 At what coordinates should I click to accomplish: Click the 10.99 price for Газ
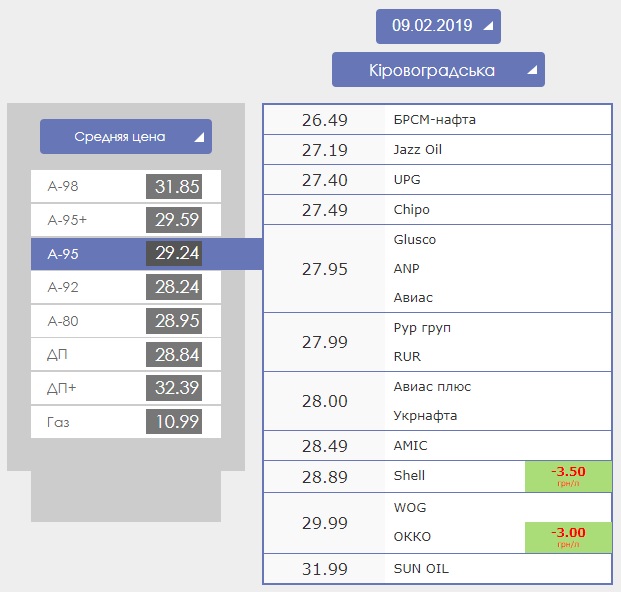click(x=174, y=422)
